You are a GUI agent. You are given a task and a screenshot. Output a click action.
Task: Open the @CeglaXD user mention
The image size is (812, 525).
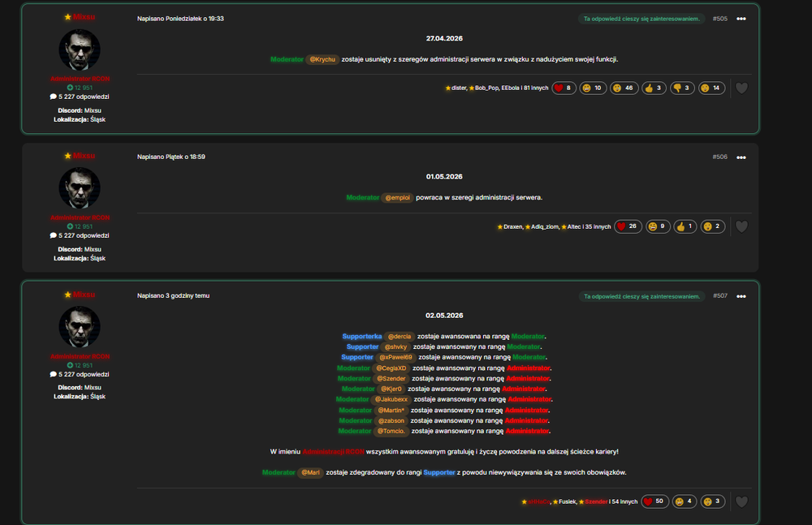[391, 368]
